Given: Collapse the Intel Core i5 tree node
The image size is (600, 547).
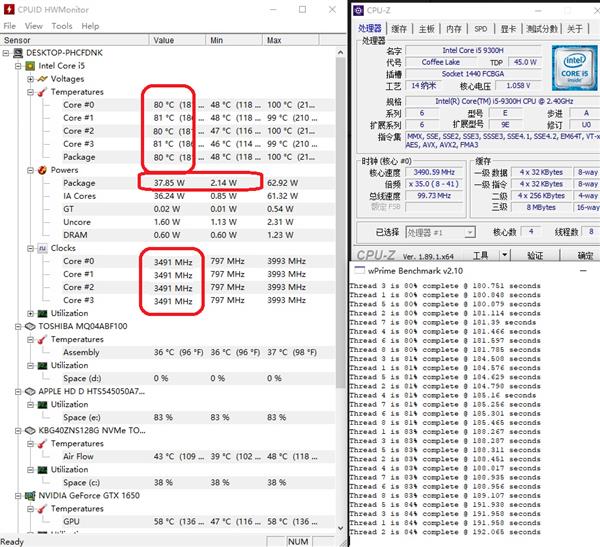Looking at the screenshot, I should (18, 66).
